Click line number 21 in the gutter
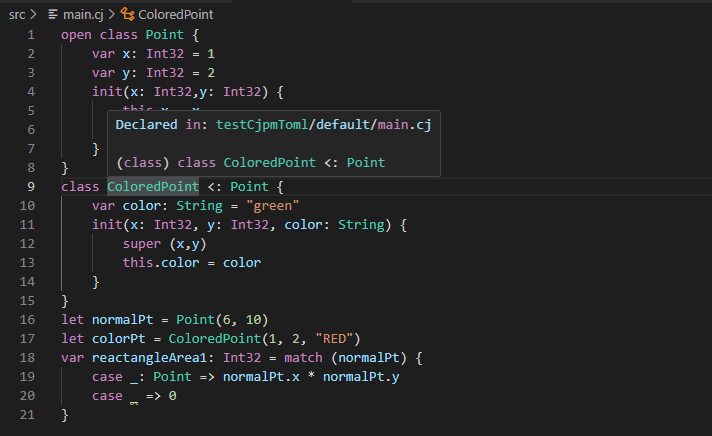 [27, 414]
